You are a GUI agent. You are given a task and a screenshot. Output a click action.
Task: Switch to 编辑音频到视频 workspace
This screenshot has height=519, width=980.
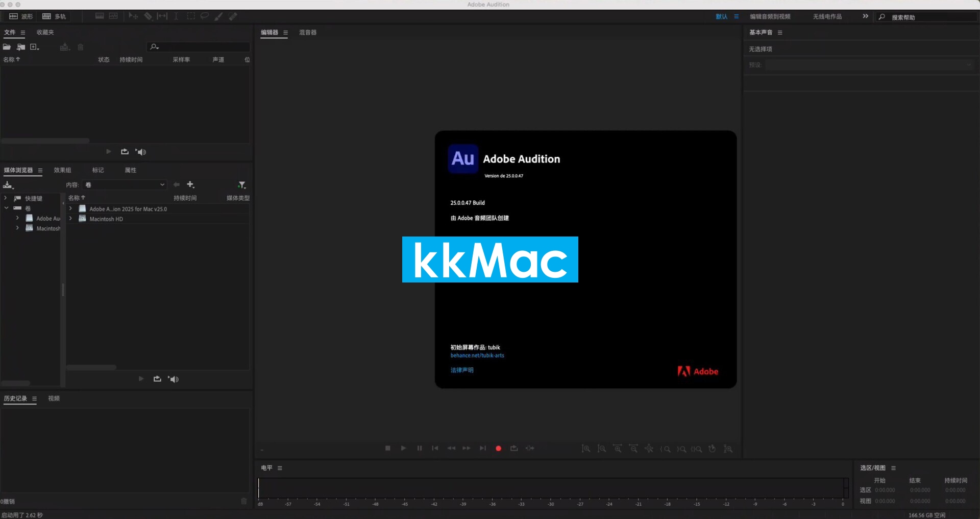(x=770, y=16)
